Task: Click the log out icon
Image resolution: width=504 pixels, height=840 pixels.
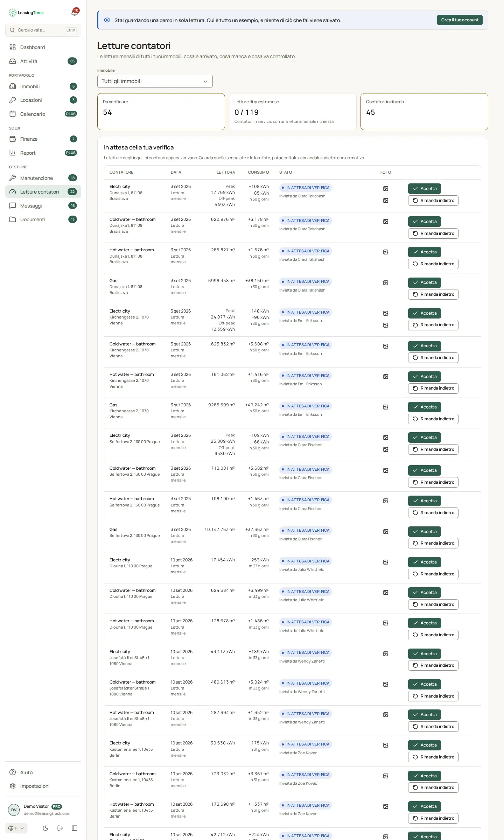Action: point(60,828)
